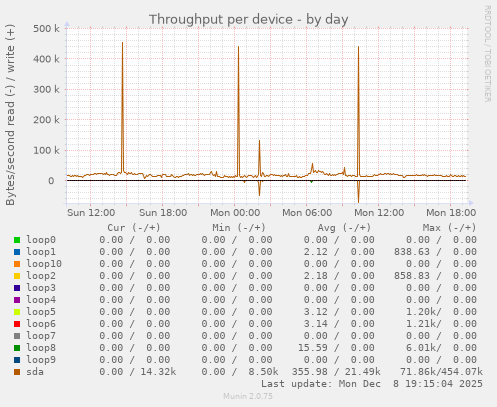Screen dimensions: 497x407
Task: Click the loop5 average value '3.12'
Action: (x=316, y=312)
